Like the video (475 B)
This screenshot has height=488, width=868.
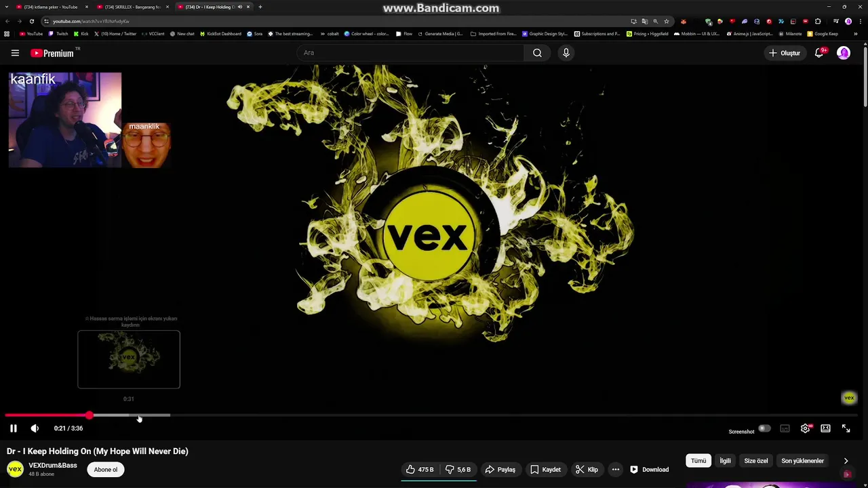click(420, 470)
